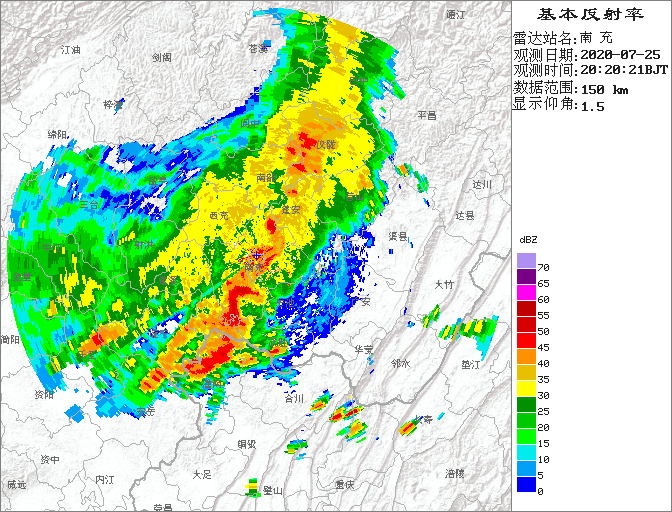672x512 pixels.
Task: Select the 江油 city label on map
Action: pyautogui.click(x=70, y=49)
